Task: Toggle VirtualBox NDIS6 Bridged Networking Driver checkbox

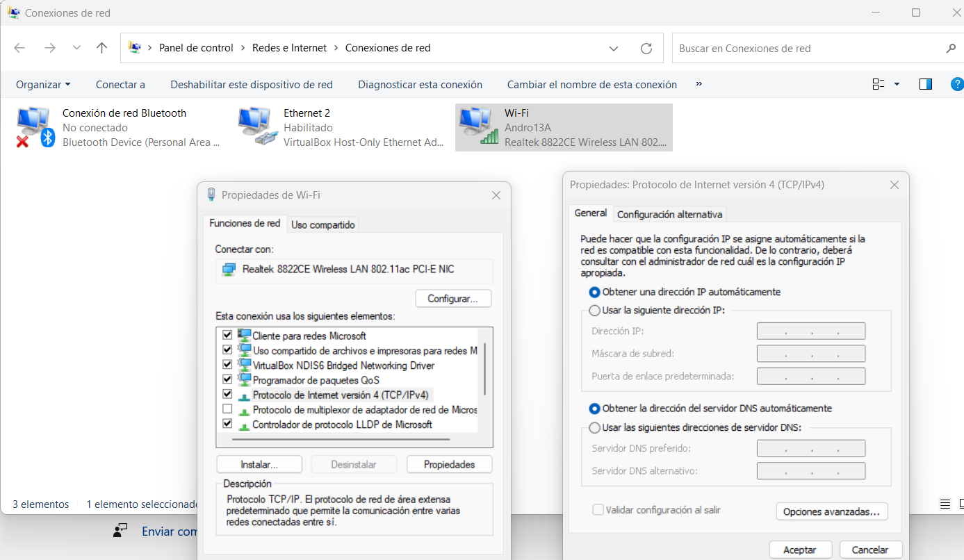Action: [227, 364]
